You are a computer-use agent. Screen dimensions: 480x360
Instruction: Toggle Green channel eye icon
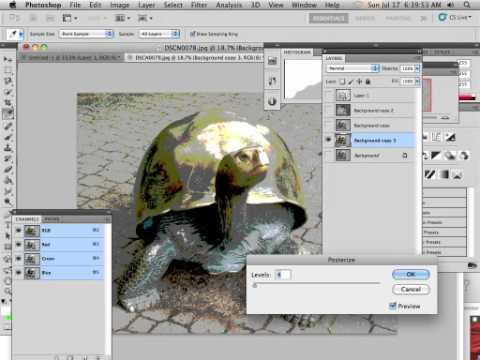click(18, 258)
